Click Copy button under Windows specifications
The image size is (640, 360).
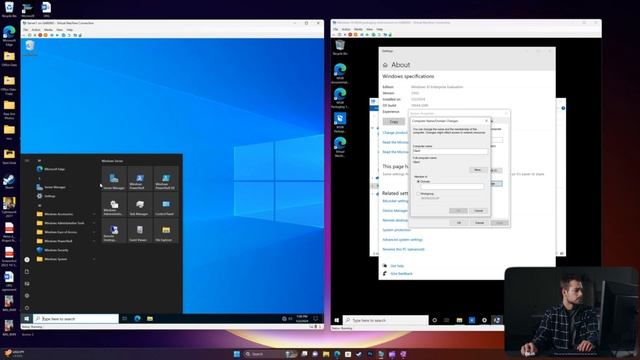click(394, 122)
